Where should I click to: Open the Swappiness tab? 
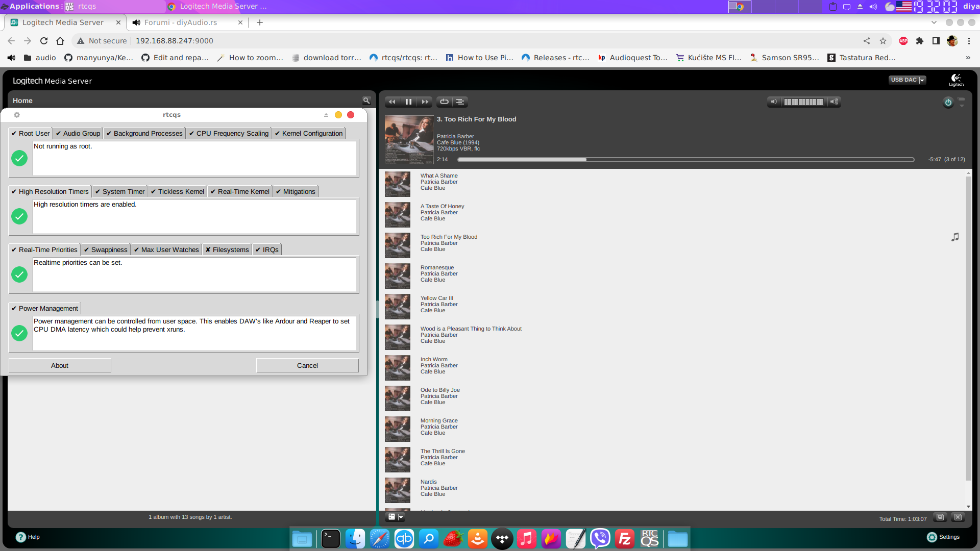[106, 249]
